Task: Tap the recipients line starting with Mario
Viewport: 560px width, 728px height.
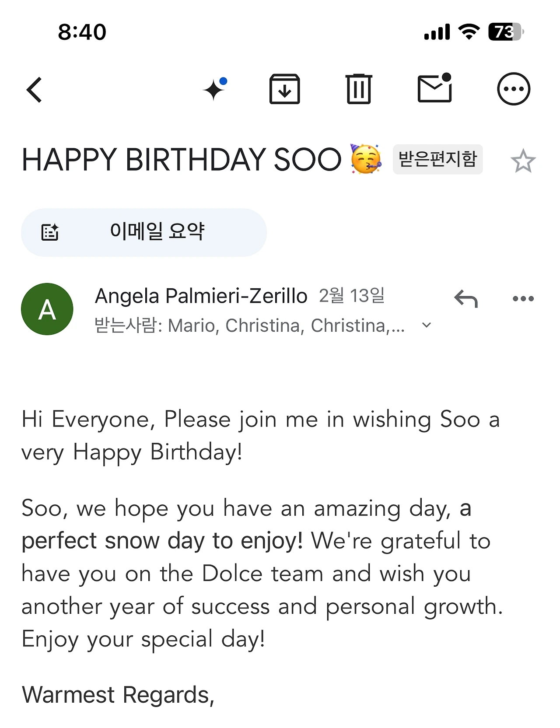Action: point(249,325)
